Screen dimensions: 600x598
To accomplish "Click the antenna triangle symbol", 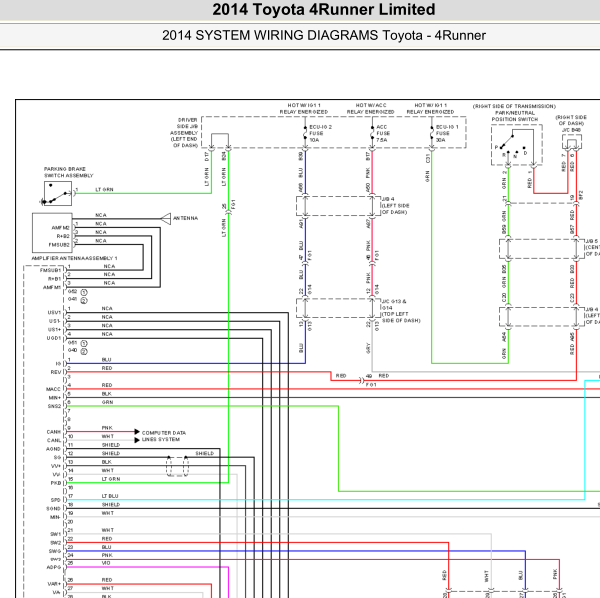I will 166,219.
